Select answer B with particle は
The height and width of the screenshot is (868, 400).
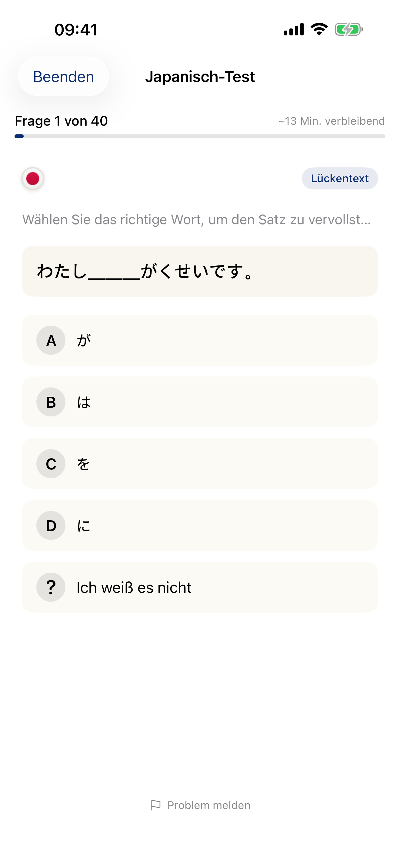tap(200, 402)
